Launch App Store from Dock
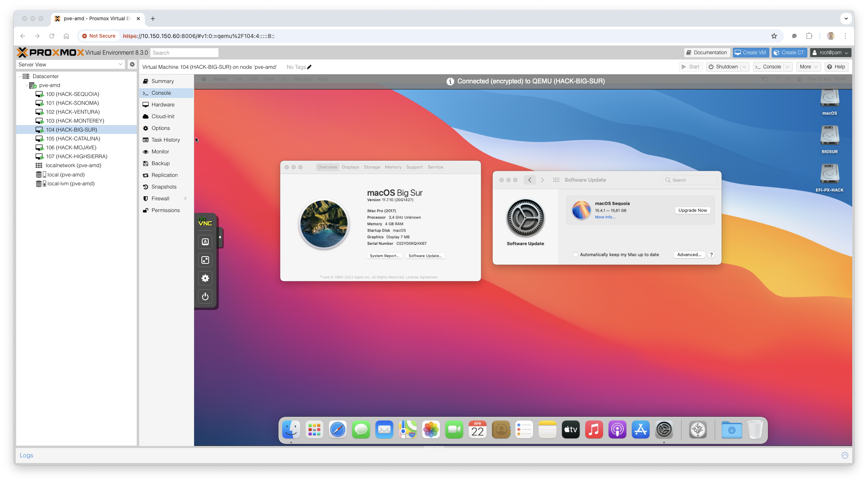This screenshot has height=482, width=868. click(640, 430)
